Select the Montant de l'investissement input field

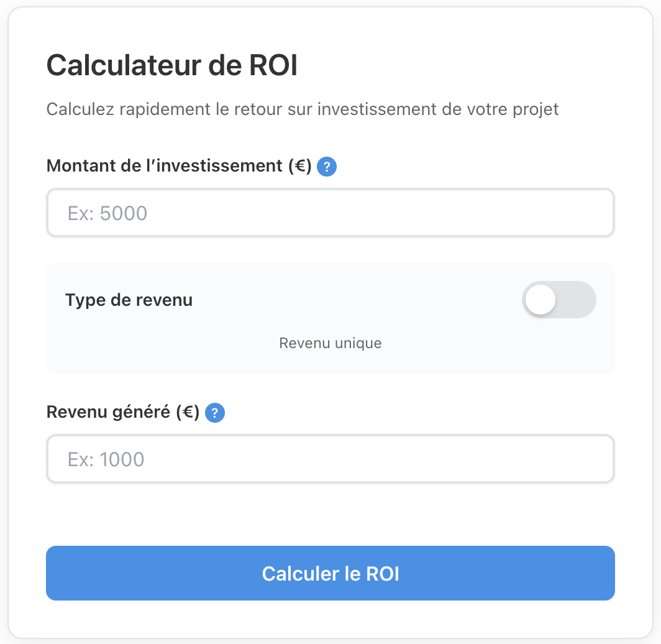coord(330,213)
